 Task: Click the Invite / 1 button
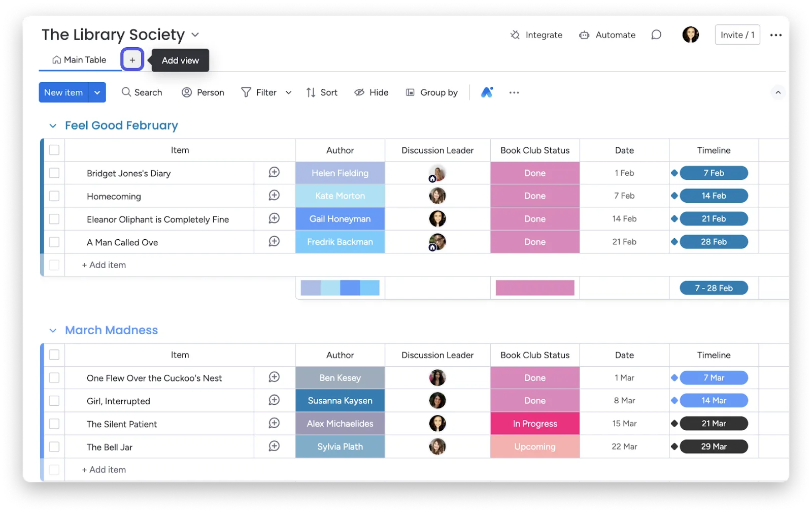pos(737,35)
